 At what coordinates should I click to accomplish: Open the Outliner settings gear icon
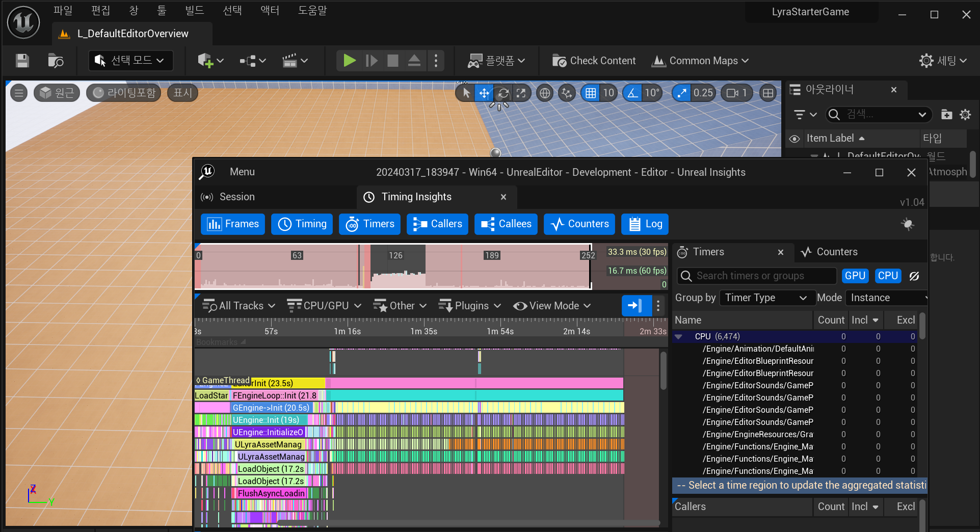pos(965,115)
